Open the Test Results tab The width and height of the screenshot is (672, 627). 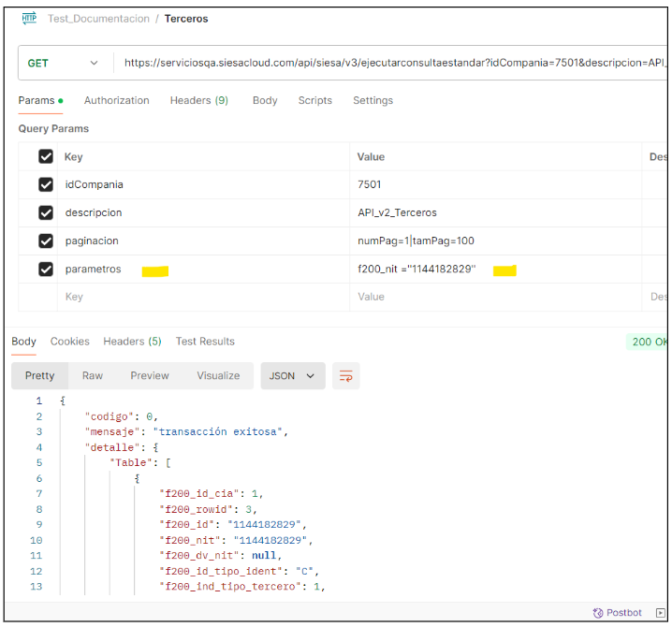[205, 342]
